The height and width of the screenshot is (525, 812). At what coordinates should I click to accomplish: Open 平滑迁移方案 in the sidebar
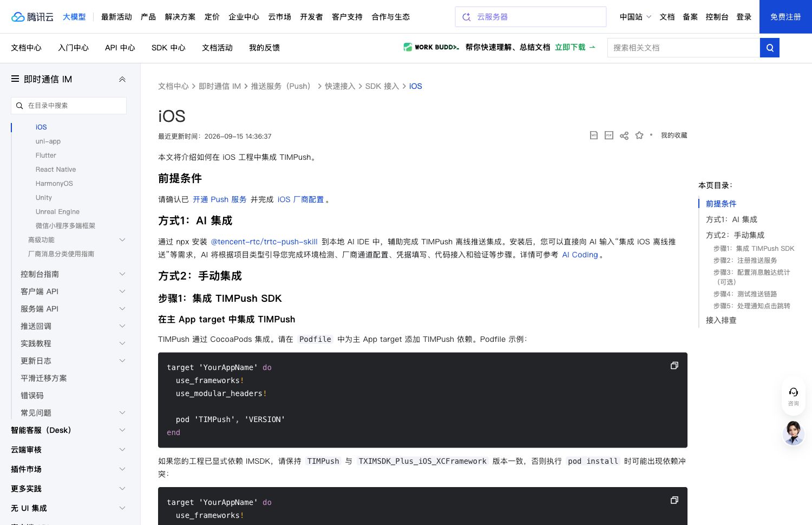tap(44, 378)
